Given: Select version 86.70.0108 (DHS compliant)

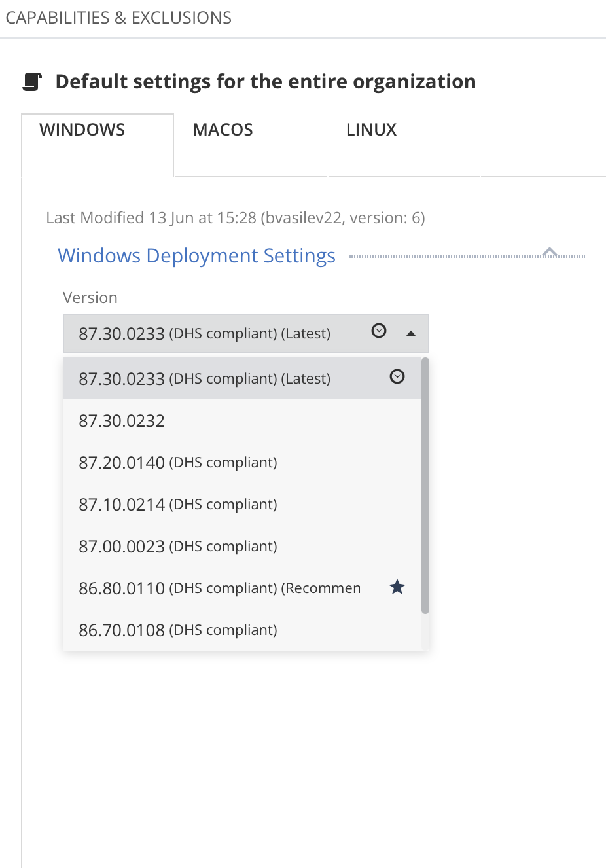Looking at the screenshot, I should pyautogui.click(x=178, y=630).
